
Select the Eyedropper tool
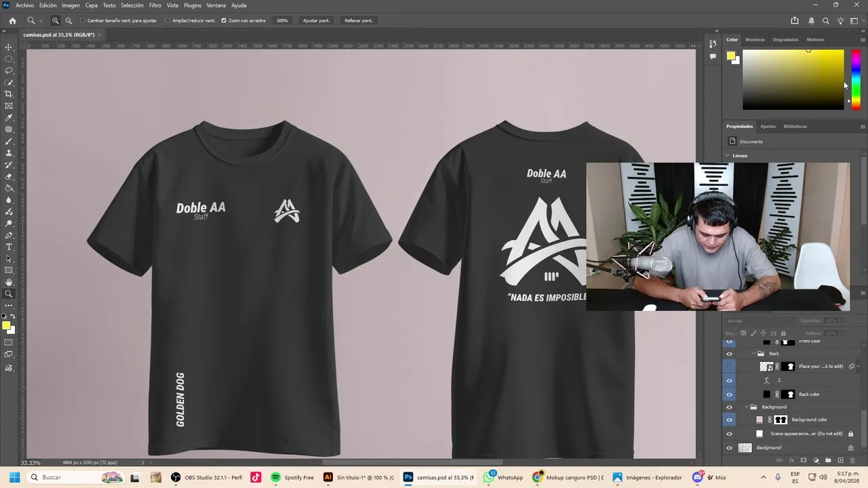tap(9, 118)
